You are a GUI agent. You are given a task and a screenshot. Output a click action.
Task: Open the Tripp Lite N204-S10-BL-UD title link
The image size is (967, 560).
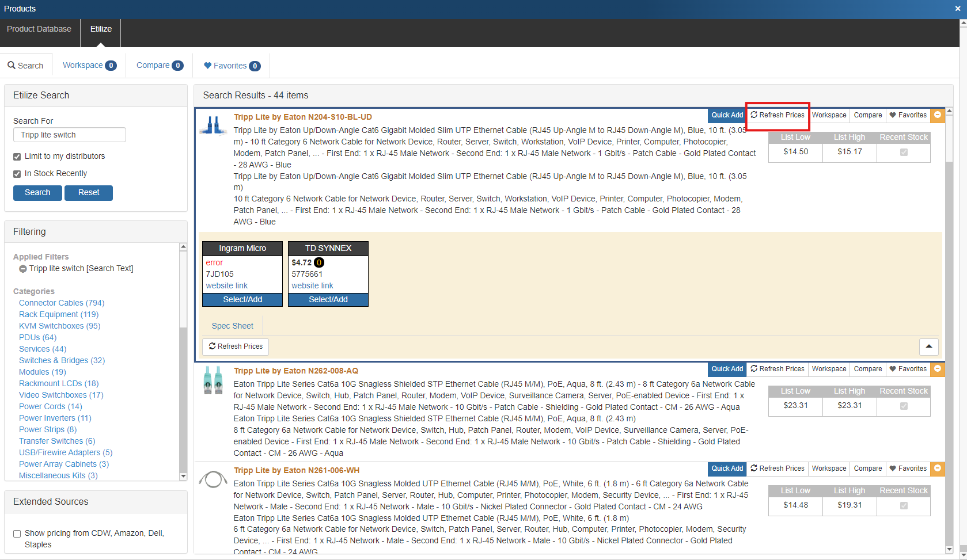303,117
